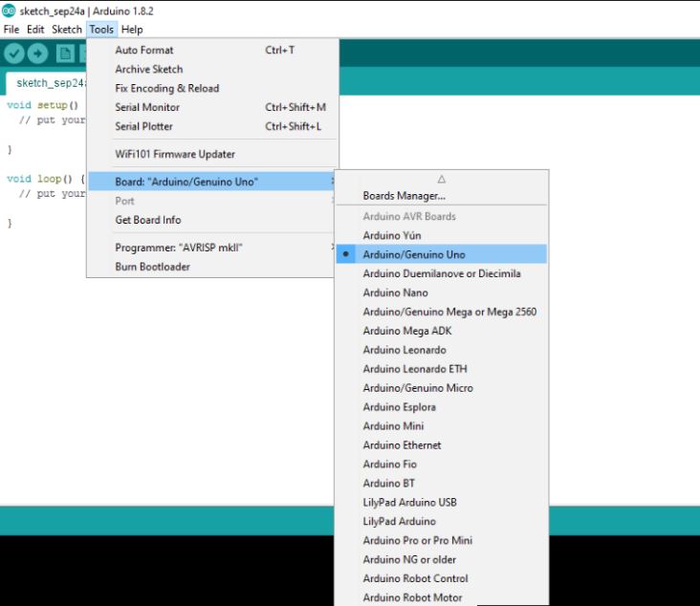Select Arduino Fio board
The image size is (700, 606).
tap(441, 465)
